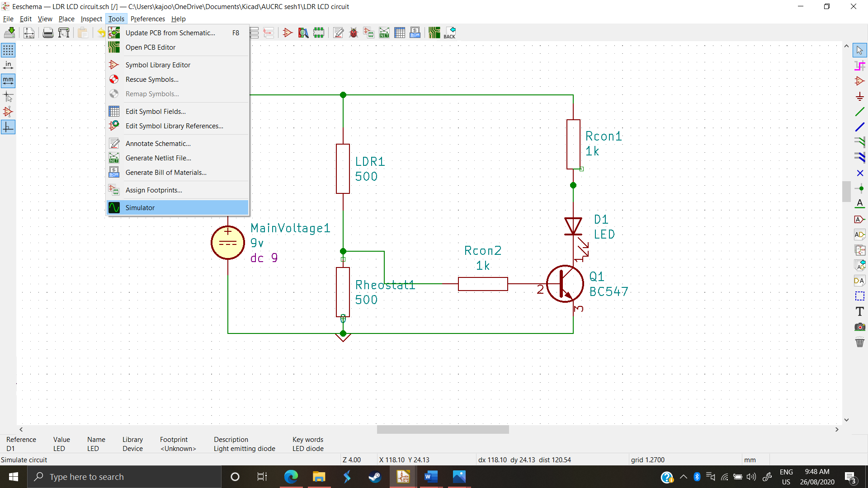Open Page Settings from the toolbar
The width and height of the screenshot is (868, 488).
29,33
